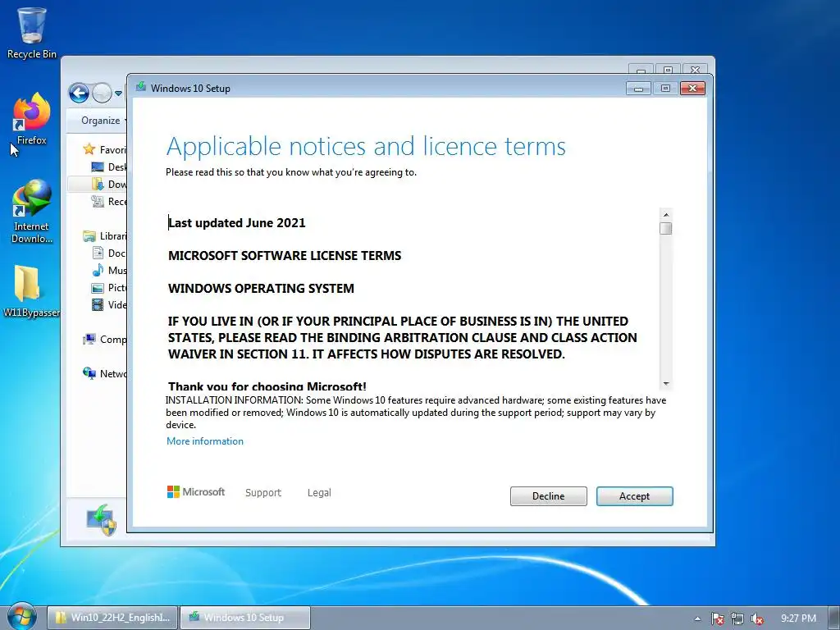Select Libraries in the Explorer sidebar
840x630 pixels.
(x=105, y=235)
